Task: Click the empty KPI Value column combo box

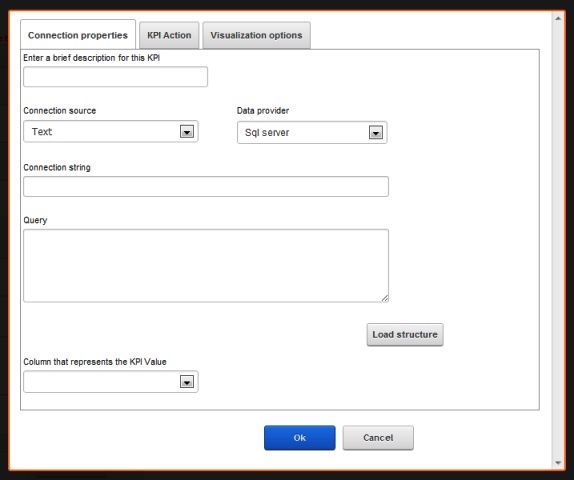Action: [111, 382]
